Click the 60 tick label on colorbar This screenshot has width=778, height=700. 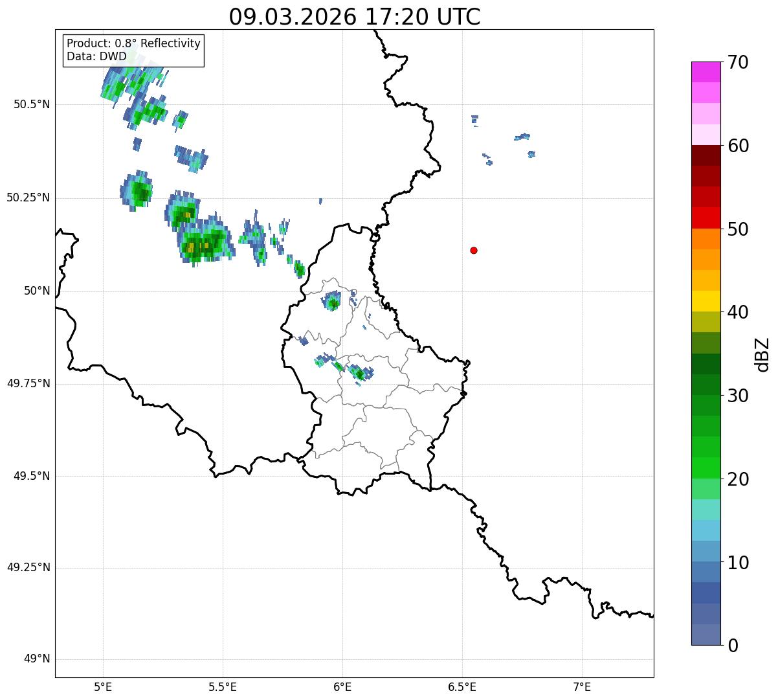pos(738,146)
